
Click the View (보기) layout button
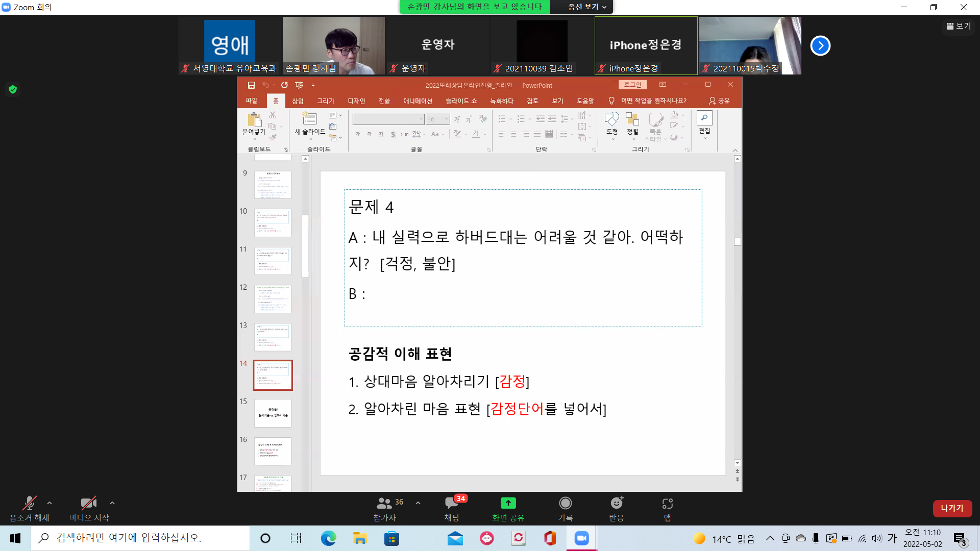tap(959, 26)
